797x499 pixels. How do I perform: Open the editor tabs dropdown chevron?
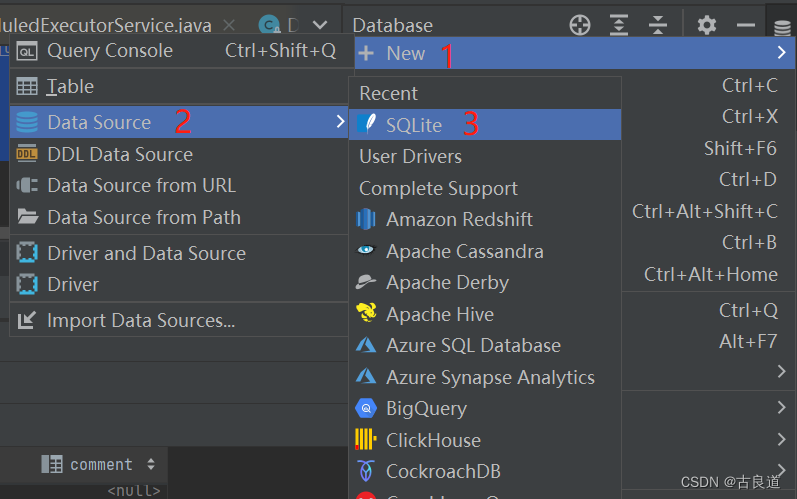click(x=320, y=25)
